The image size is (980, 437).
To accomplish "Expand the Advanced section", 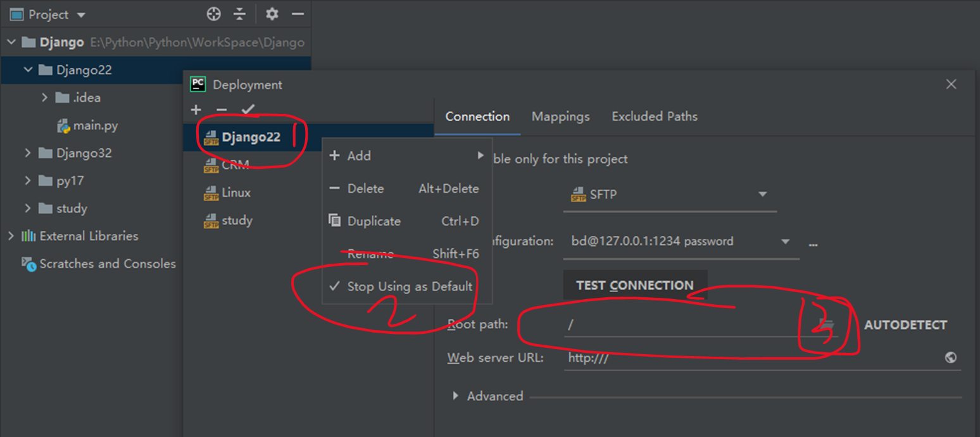I will (456, 396).
